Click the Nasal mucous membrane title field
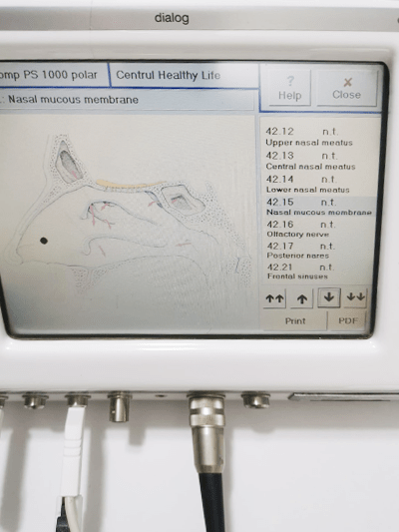This screenshot has width=399, height=532. 127,100
